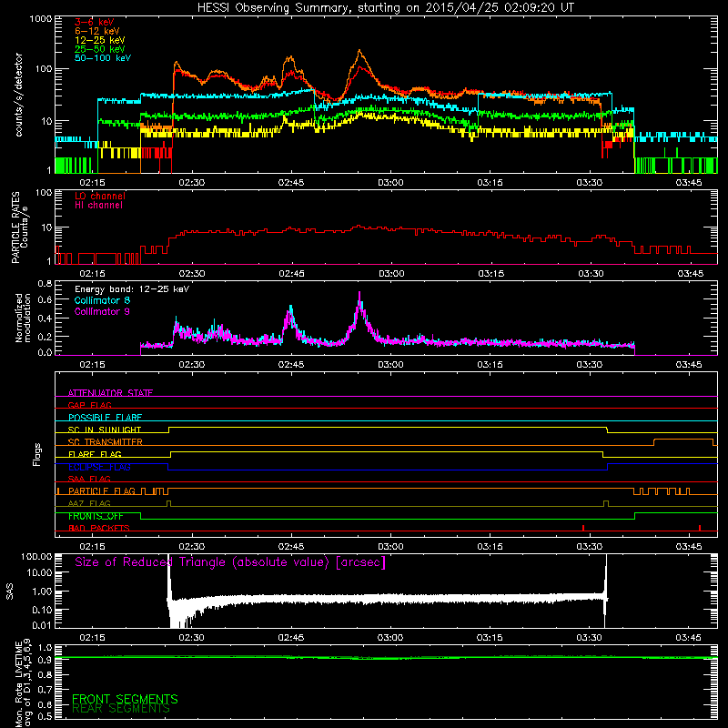
Task: Click the FRONT SEGMENTS legend label
Action: 125,699
